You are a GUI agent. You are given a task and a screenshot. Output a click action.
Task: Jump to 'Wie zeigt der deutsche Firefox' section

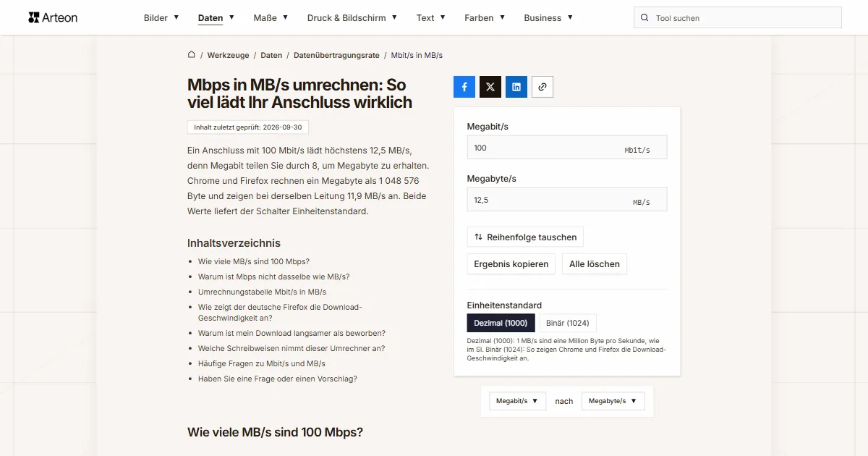pos(280,312)
